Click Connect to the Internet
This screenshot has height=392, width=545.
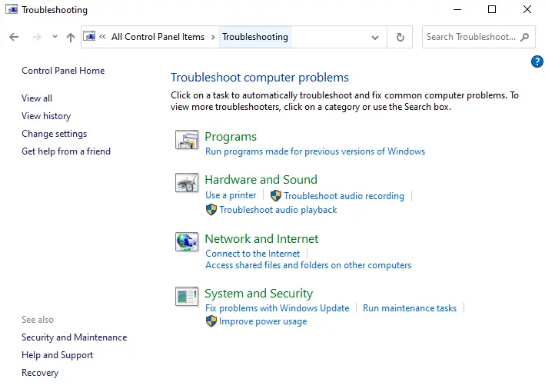252,254
